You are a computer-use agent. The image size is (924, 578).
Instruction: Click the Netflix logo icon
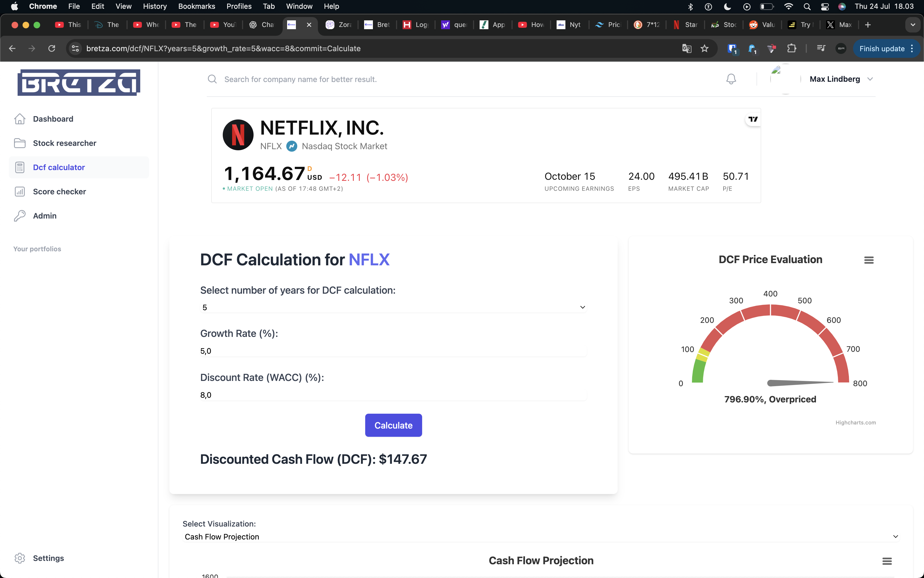238,135
